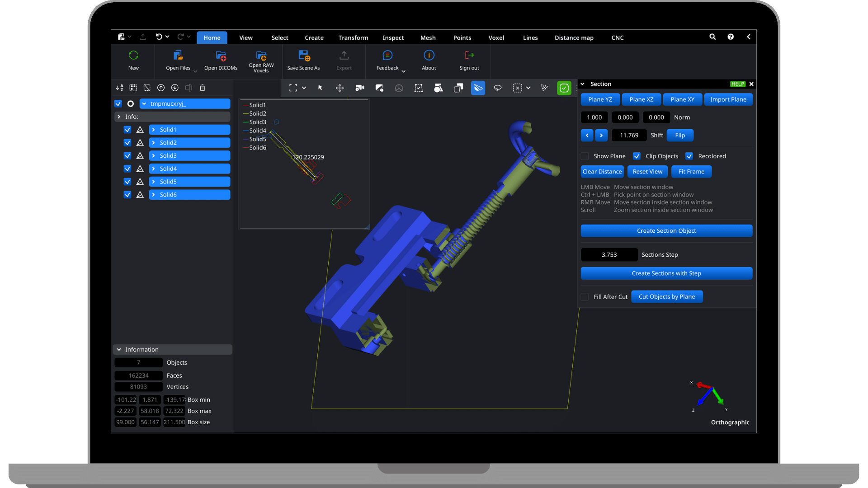
Task: Click the Sections Step value field
Action: (609, 255)
